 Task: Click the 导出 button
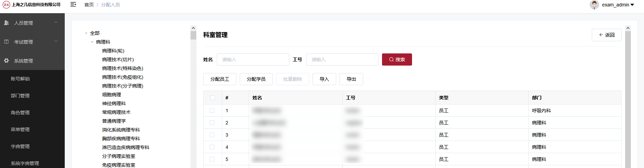[351, 79]
